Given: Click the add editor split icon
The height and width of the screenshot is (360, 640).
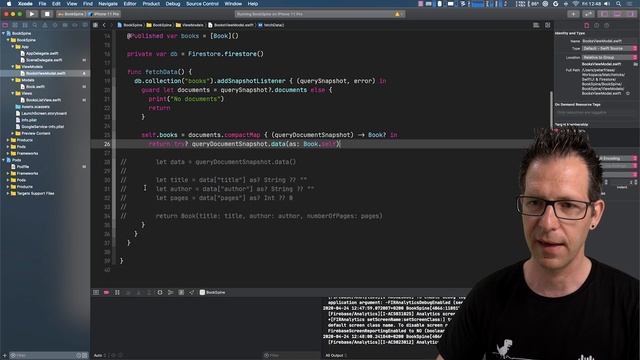Looking at the screenshot, I should [x=547, y=25].
